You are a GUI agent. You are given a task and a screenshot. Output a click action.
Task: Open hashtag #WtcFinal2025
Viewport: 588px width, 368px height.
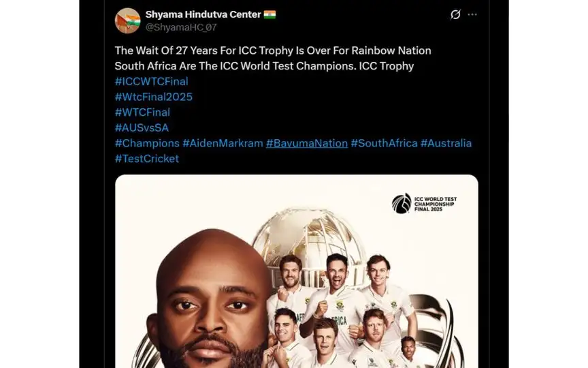[x=153, y=97]
